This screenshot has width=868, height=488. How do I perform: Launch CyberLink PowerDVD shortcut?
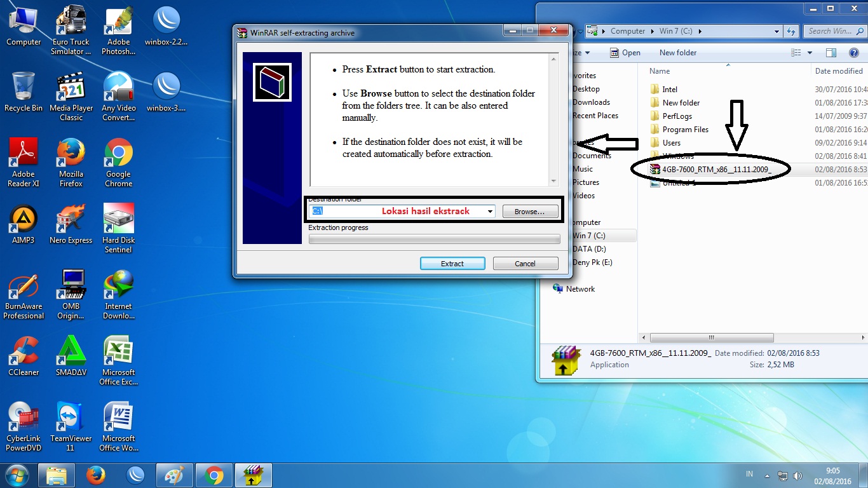(24, 426)
